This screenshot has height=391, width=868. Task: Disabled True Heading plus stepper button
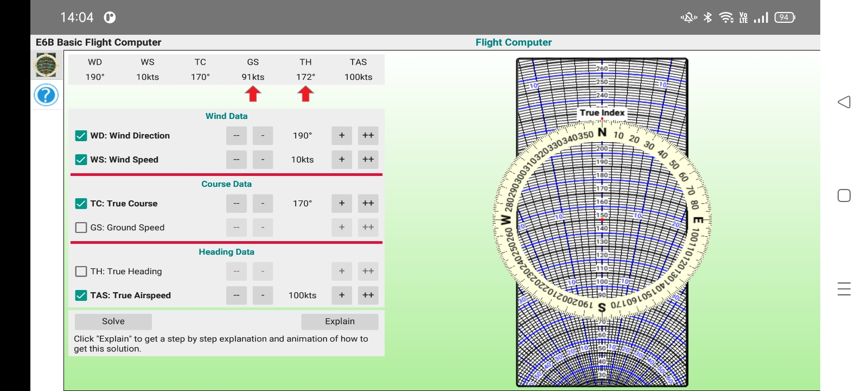342,272
